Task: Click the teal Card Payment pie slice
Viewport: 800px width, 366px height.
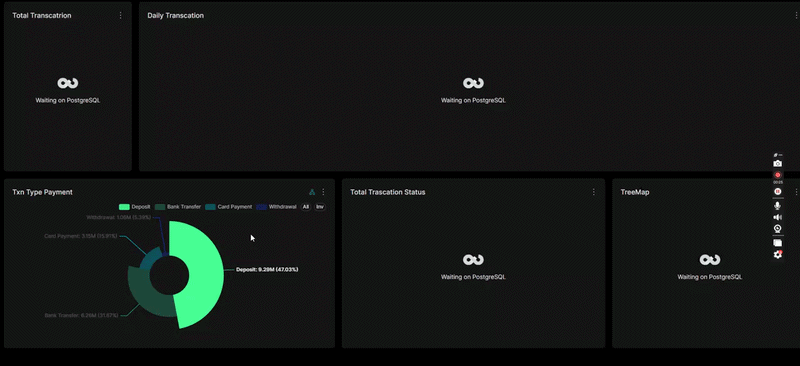Action: (149, 259)
